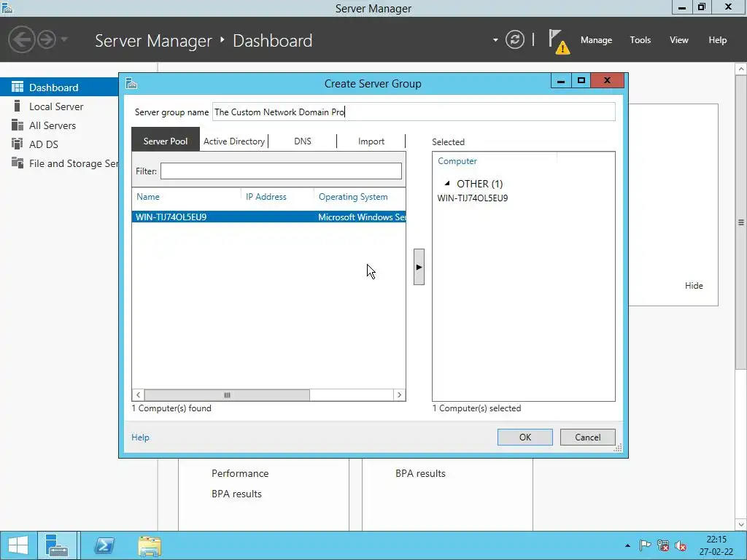Click OK to create server group

[525, 437]
